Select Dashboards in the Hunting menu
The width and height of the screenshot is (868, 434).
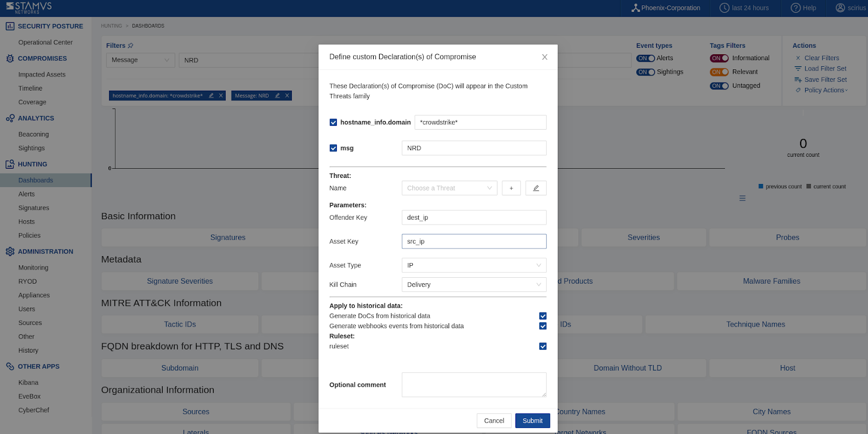46,180
